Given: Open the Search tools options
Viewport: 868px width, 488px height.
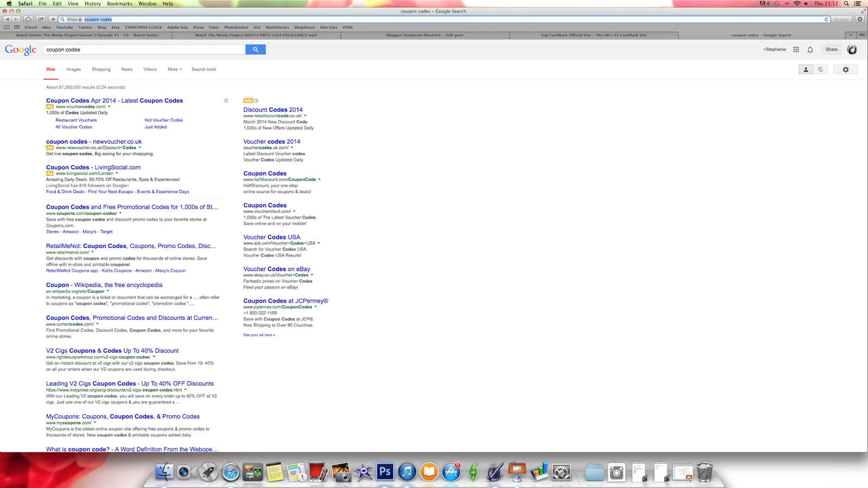Looking at the screenshot, I should tap(204, 69).
